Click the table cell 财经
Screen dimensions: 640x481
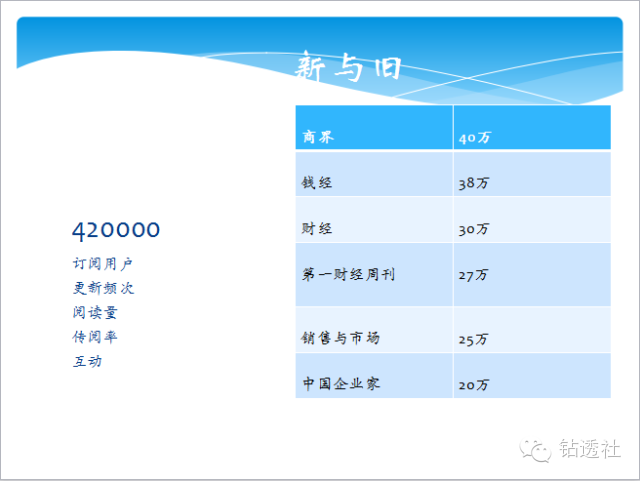[x=374, y=220]
